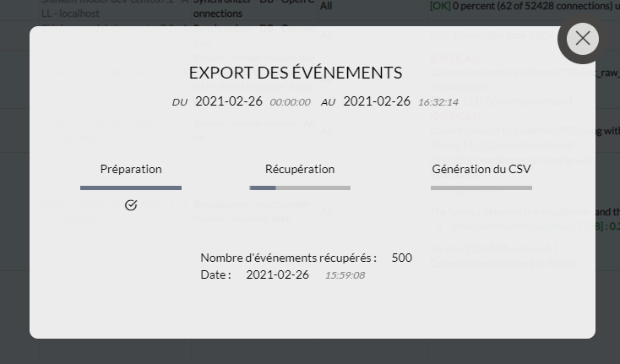Click the Génération du CSV step label
The image size is (620, 364).
[x=481, y=169]
